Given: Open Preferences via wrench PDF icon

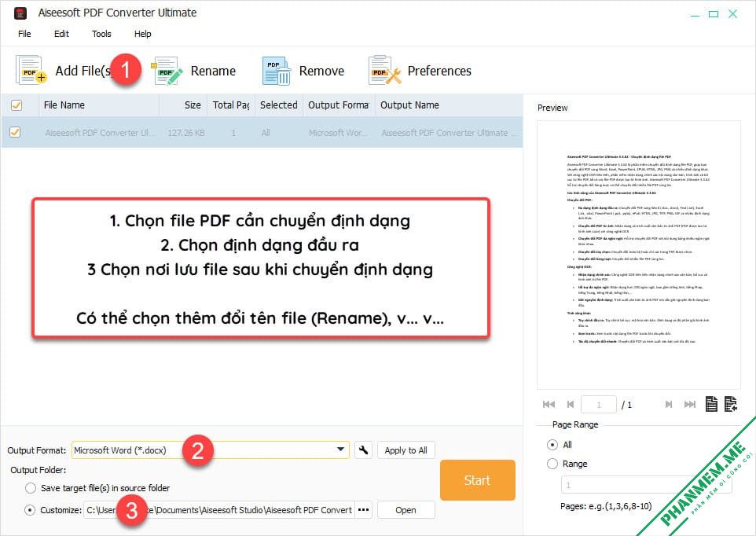Looking at the screenshot, I should (384, 71).
